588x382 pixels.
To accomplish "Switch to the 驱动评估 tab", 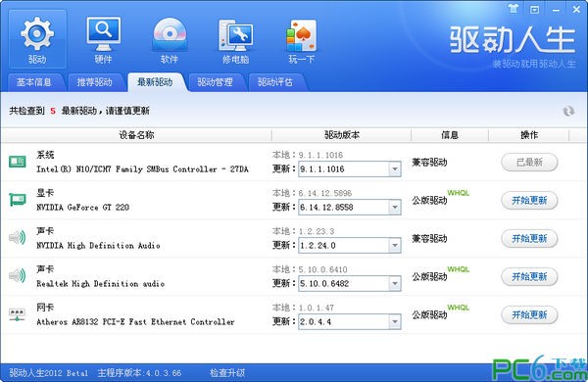I will 275,82.
